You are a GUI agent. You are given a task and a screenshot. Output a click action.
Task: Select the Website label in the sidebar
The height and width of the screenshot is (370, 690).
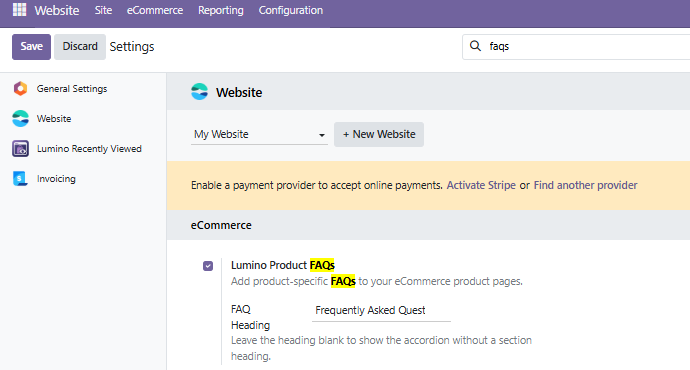(54, 118)
